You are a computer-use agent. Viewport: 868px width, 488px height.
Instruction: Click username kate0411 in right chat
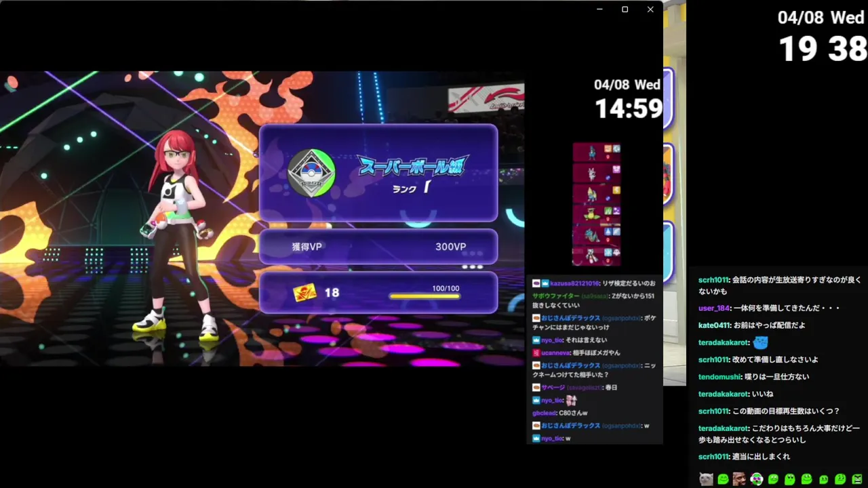pos(714,325)
